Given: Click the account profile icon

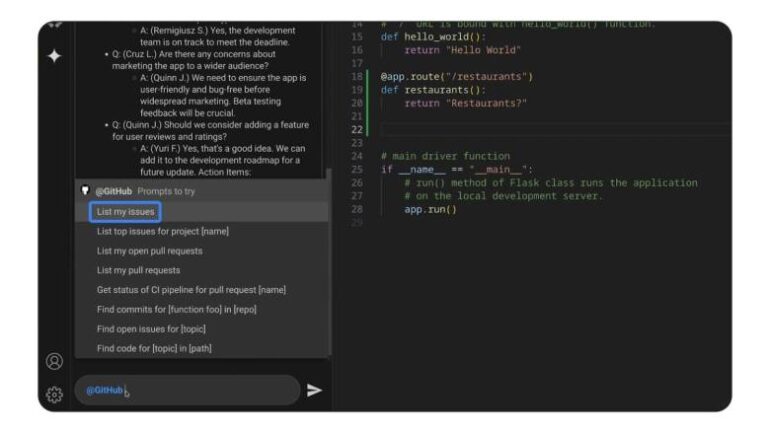Looking at the screenshot, I should tap(54, 361).
